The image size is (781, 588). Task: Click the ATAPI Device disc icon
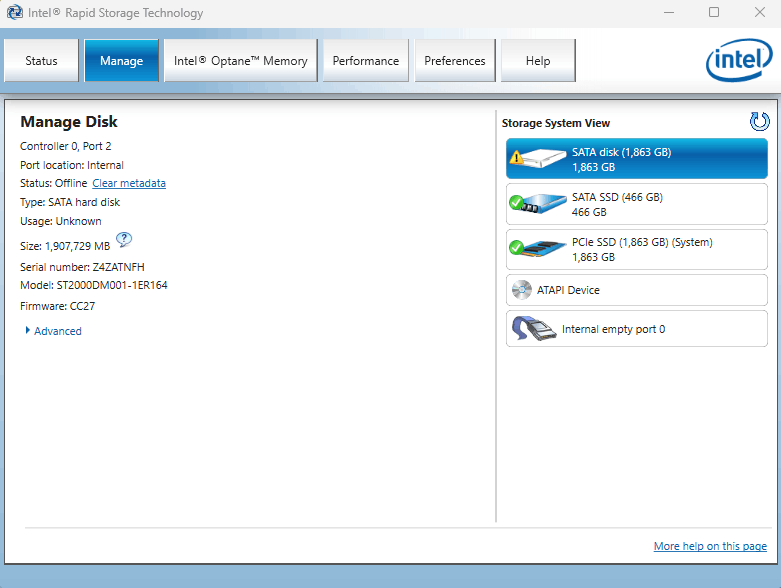(521, 290)
